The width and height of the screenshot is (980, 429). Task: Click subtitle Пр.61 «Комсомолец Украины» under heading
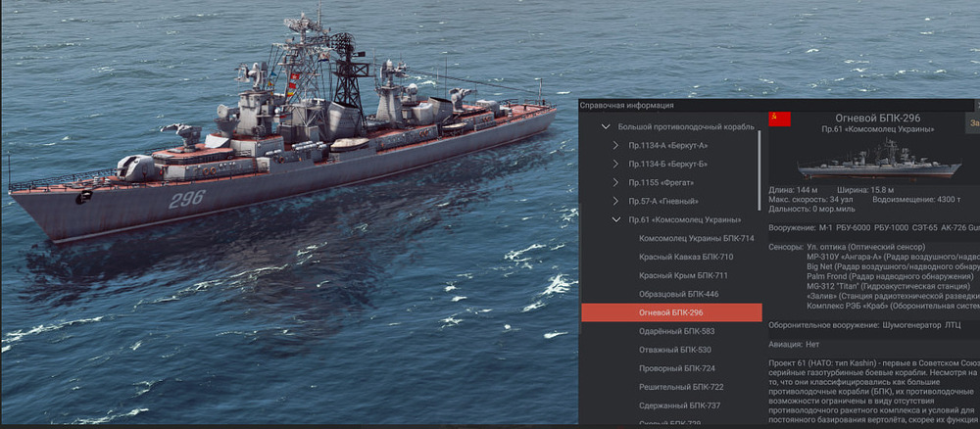click(x=878, y=129)
